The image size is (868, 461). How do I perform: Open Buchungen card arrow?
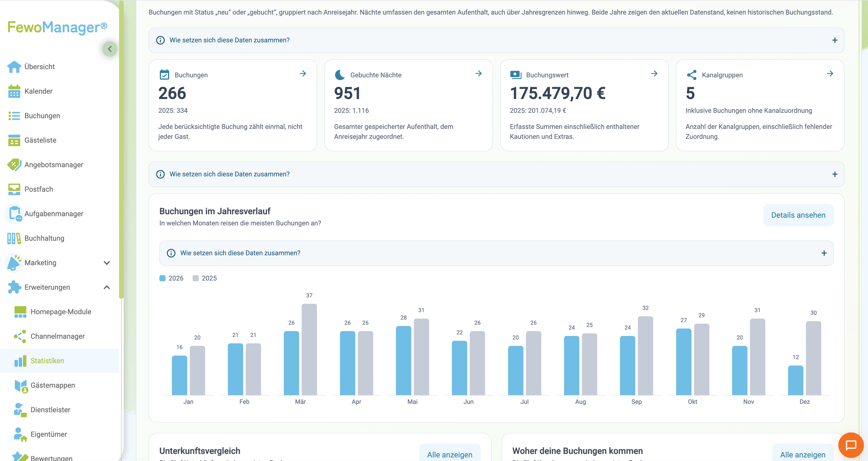coord(303,74)
